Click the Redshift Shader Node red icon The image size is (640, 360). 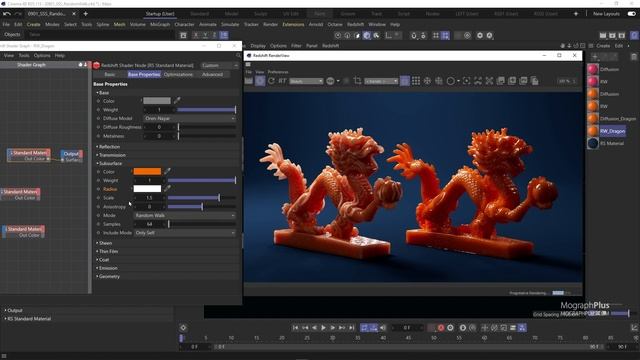(96, 65)
